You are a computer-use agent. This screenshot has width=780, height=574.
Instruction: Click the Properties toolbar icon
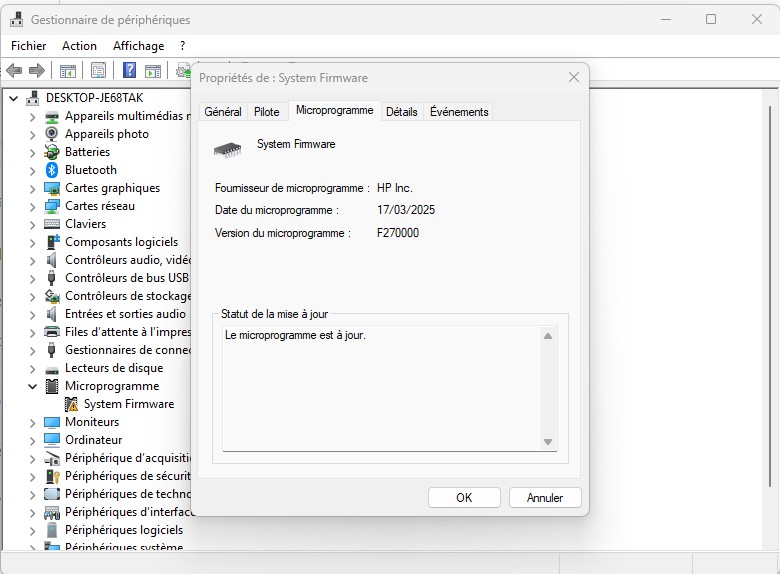[98, 71]
